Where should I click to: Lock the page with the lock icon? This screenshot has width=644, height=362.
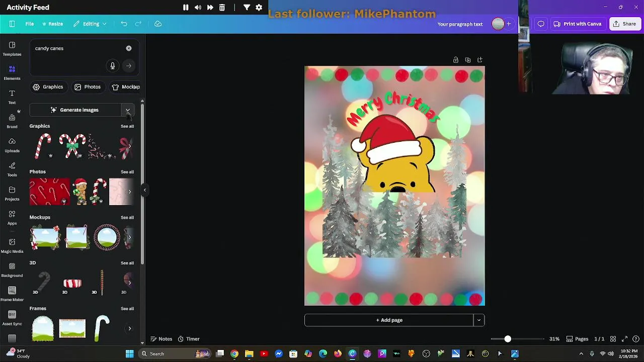tap(456, 60)
